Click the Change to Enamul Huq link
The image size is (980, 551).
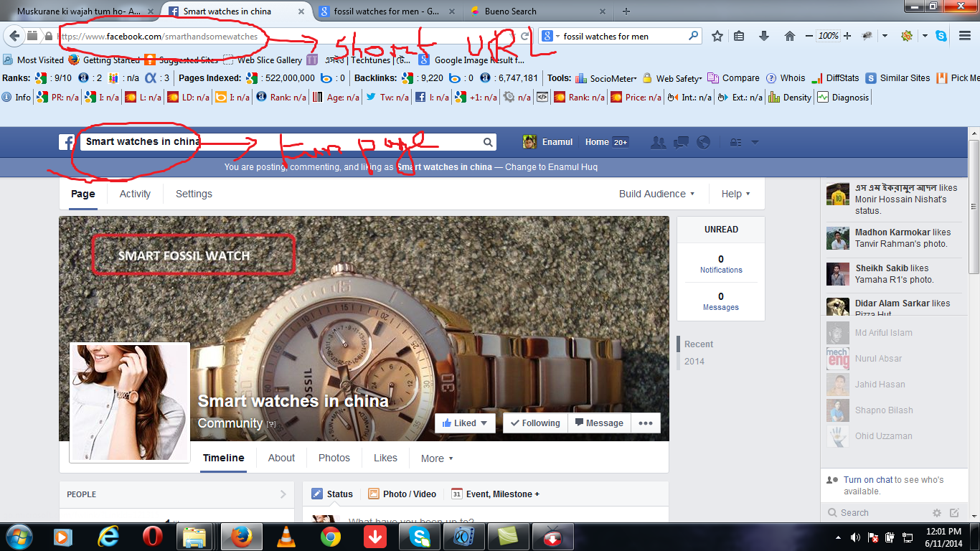pyautogui.click(x=551, y=167)
